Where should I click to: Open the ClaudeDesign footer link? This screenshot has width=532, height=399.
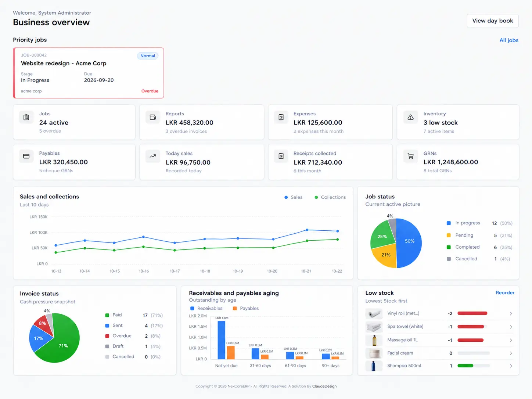[324, 386]
